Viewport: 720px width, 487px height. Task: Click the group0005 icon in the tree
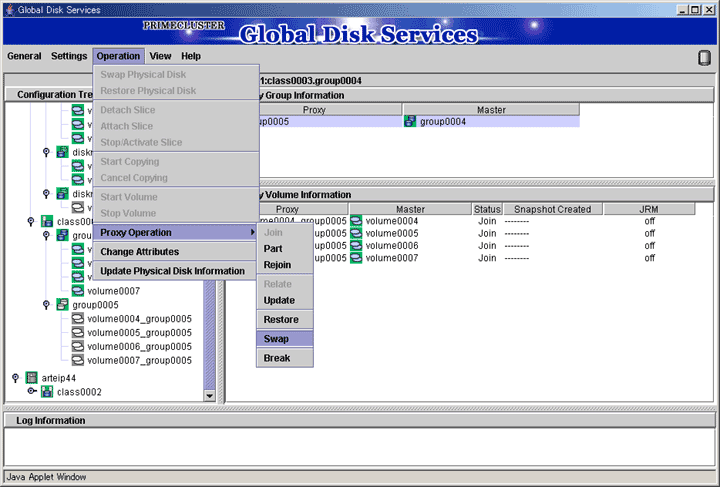[62, 304]
